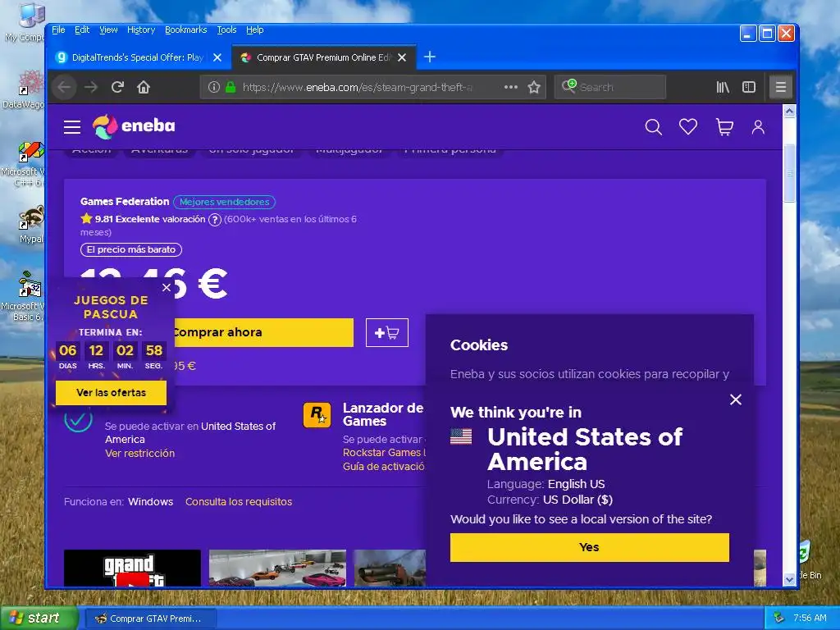Screen dimensions: 840x630
Task: Click the Comprar GTAV taskbar item
Action: [150, 619]
